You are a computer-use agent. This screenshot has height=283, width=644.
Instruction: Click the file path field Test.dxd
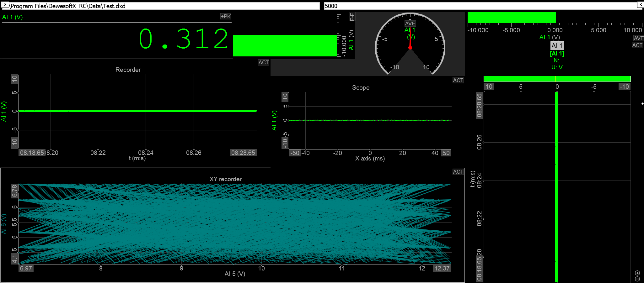(161, 6)
